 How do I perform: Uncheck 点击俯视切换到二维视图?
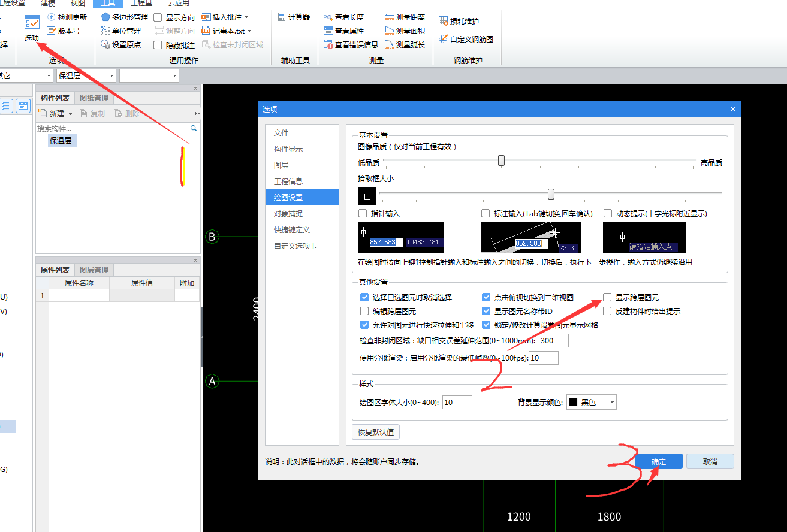pyautogui.click(x=486, y=297)
